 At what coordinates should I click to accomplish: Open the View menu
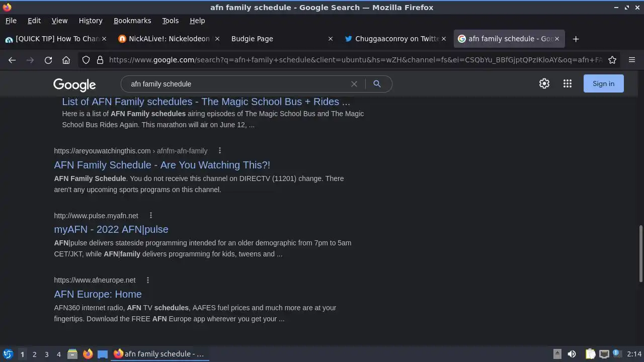(x=59, y=21)
